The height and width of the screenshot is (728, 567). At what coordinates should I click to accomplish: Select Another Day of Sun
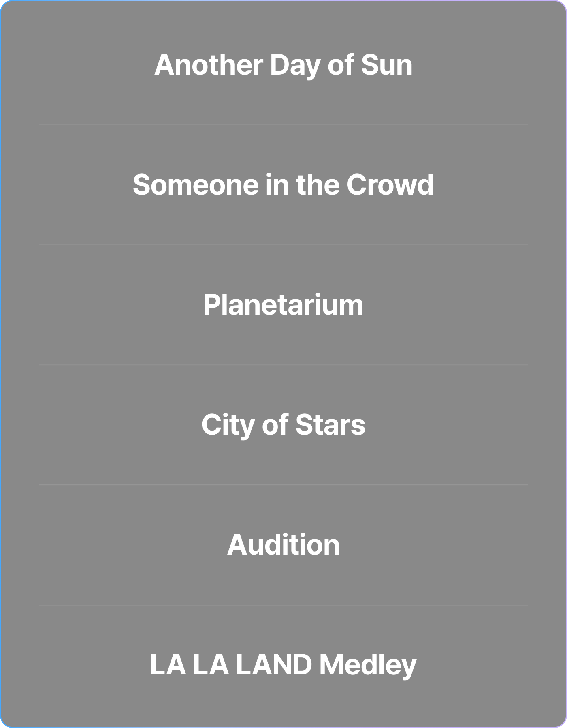tap(283, 65)
